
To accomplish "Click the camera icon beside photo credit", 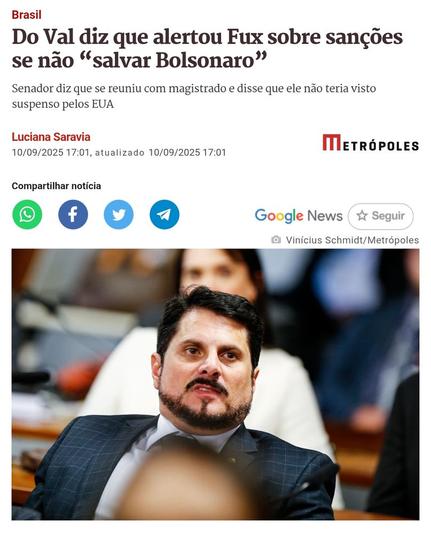I will (x=276, y=240).
